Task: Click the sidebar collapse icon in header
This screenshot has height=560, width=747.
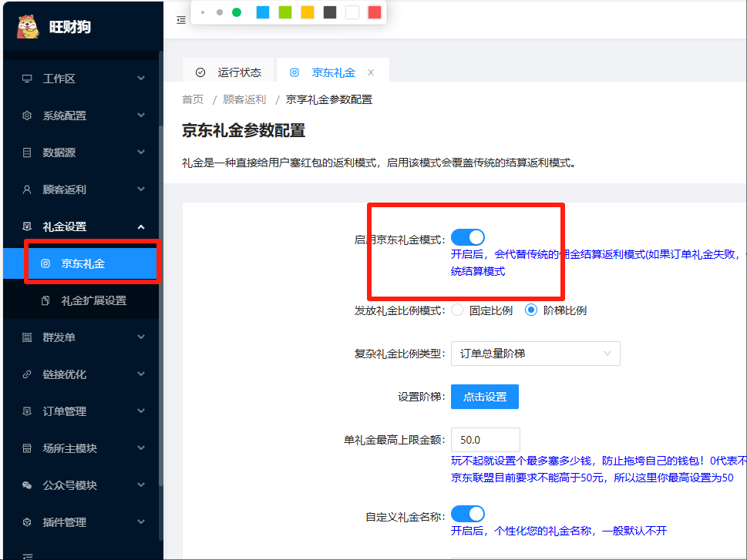Action: click(181, 20)
